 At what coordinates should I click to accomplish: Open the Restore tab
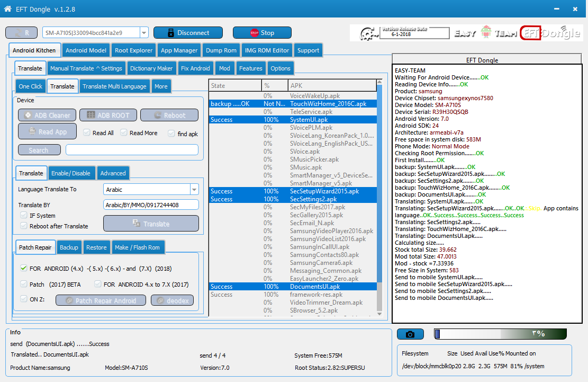96,247
